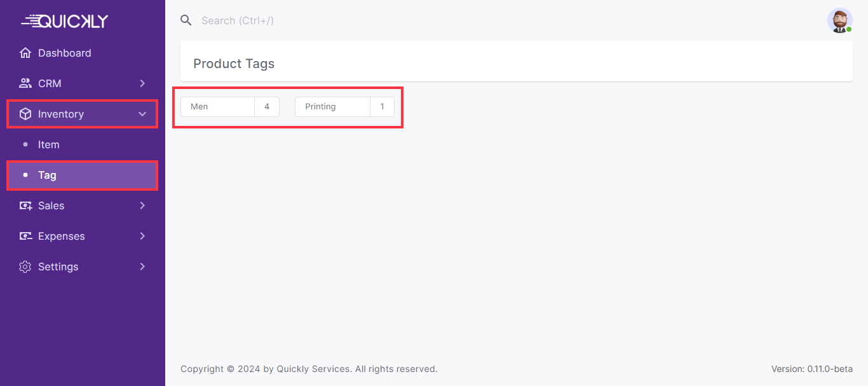Click the Inventory box icon

coord(25,114)
